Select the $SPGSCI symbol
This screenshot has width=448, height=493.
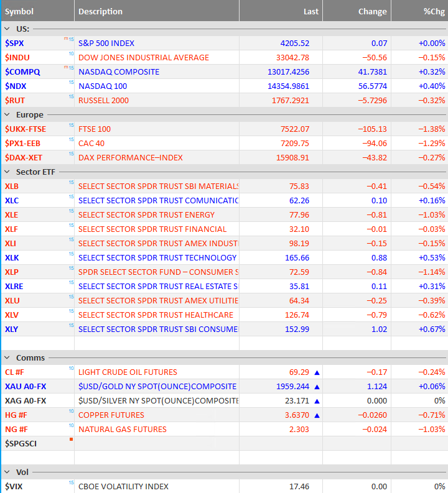click(21, 444)
